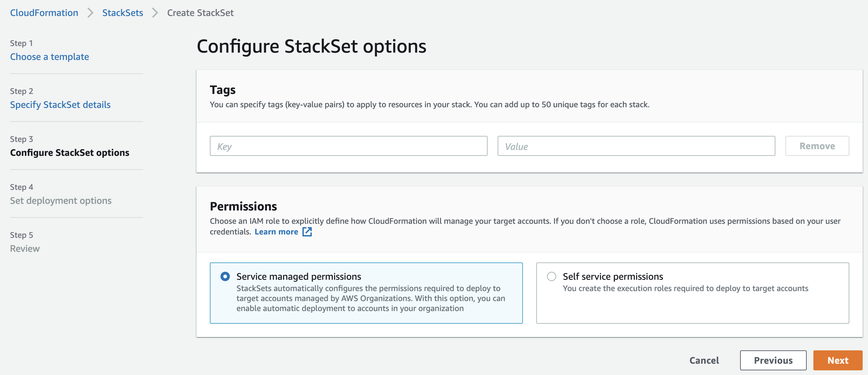Select Self service permissions radio button
The image size is (868, 375).
tap(551, 277)
